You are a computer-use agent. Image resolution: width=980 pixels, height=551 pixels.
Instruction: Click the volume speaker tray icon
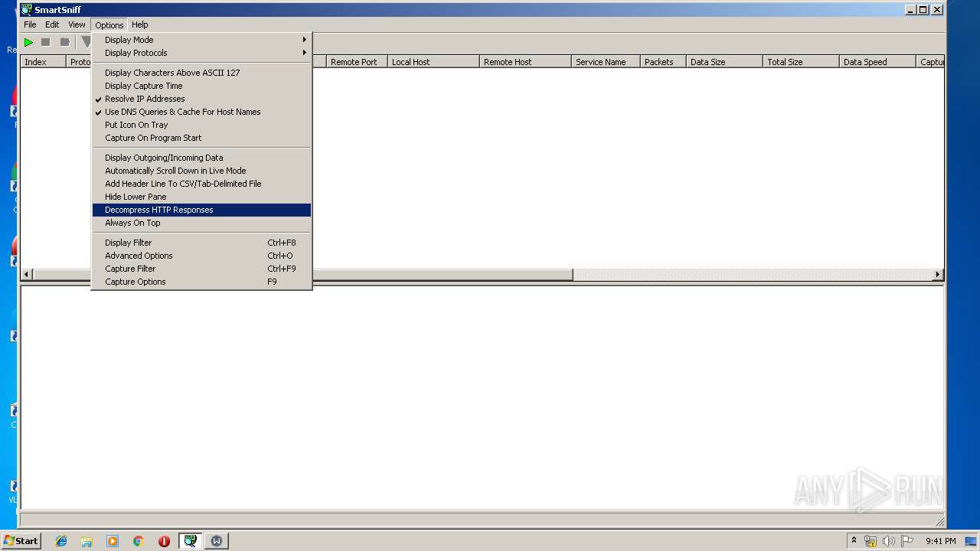[888, 541]
